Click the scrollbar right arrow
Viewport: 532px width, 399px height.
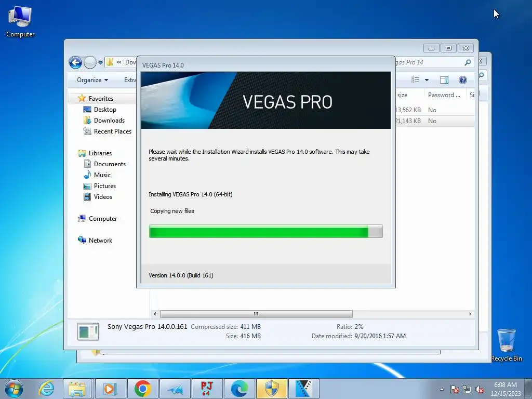pyautogui.click(x=470, y=314)
